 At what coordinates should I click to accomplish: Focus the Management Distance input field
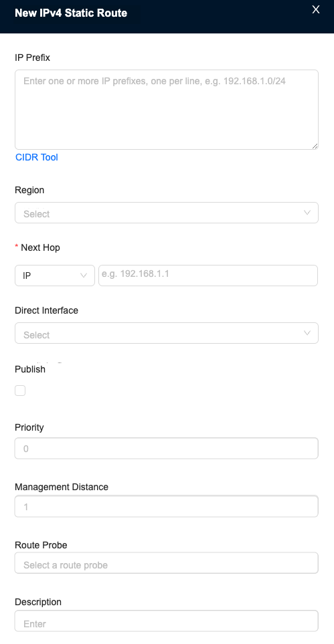pos(167,506)
